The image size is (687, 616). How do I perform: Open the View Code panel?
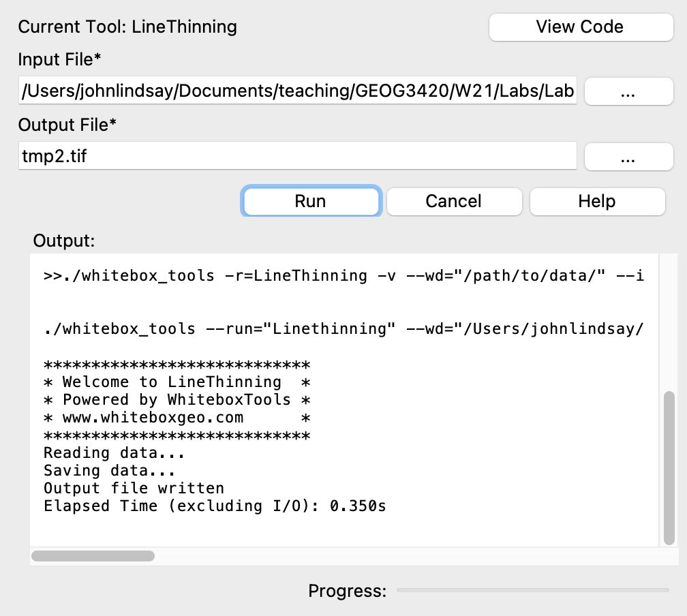580,27
